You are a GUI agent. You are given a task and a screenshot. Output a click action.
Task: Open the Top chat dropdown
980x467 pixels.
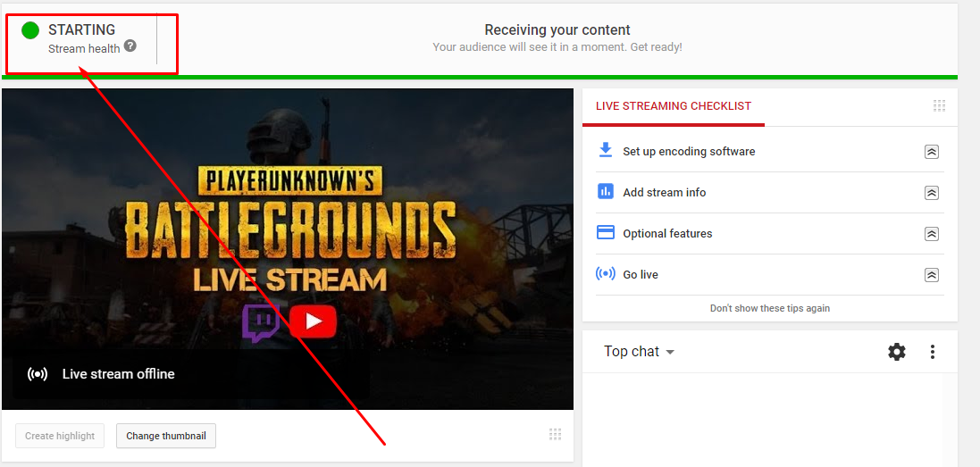pyautogui.click(x=639, y=352)
